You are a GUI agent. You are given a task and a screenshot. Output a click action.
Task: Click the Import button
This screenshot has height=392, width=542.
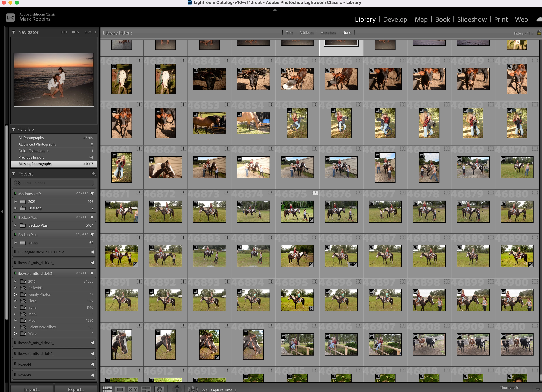tap(32, 389)
